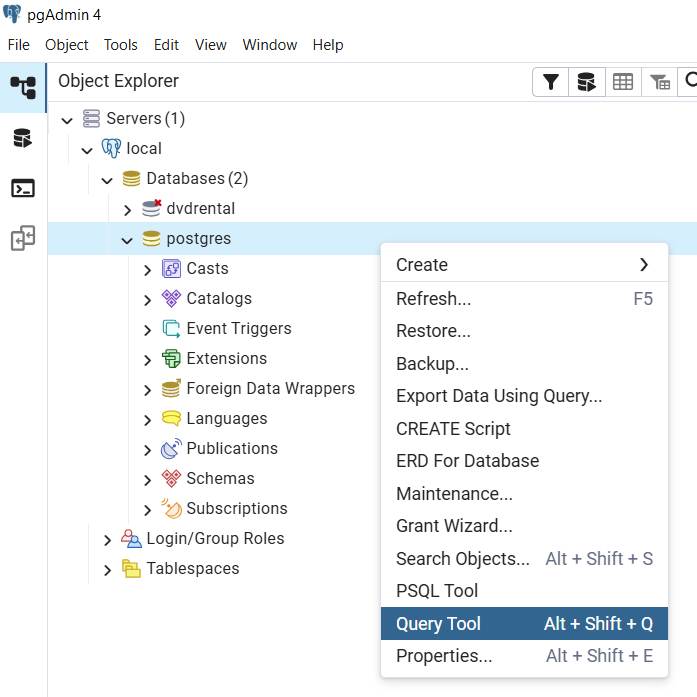Screen dimensions: 697x697
Task: Click the pgAdmin elephant logo in title bar
Action: point(12,14)
